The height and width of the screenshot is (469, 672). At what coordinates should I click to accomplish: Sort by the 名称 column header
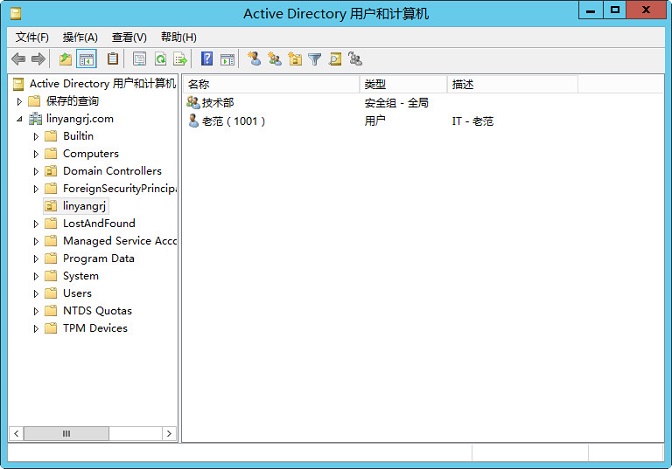(271, 84)
